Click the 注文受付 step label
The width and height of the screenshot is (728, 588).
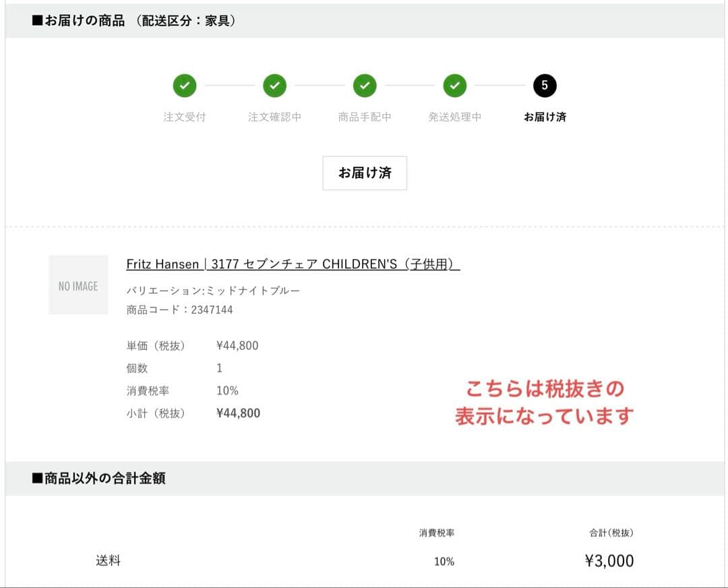184,117
